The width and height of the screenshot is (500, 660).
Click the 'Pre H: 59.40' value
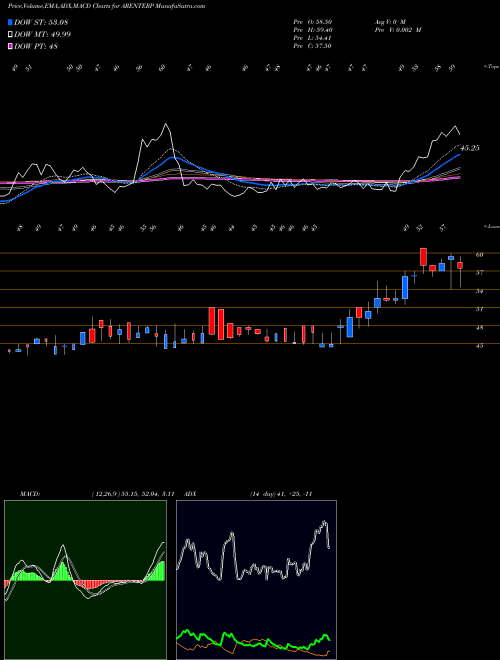[313, 30]
